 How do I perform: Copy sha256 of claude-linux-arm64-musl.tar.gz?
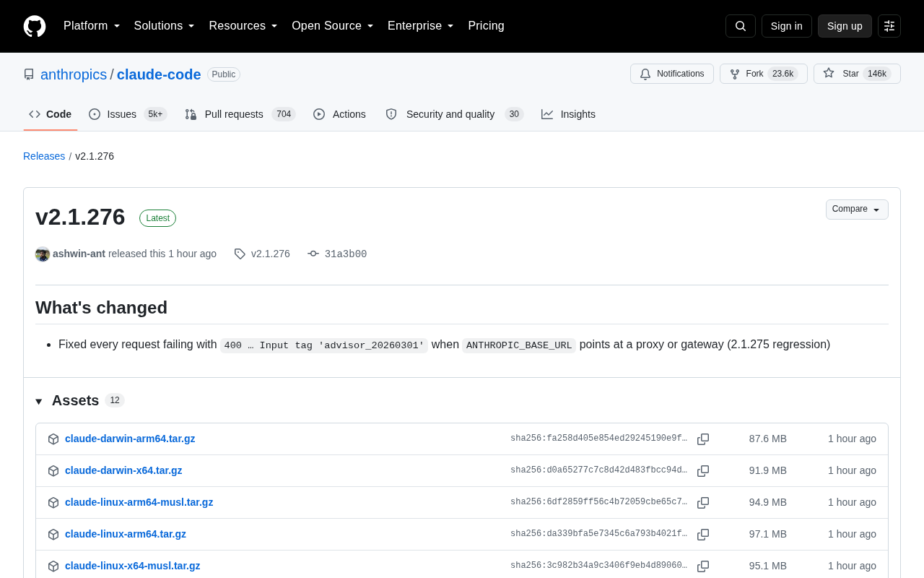703,503
